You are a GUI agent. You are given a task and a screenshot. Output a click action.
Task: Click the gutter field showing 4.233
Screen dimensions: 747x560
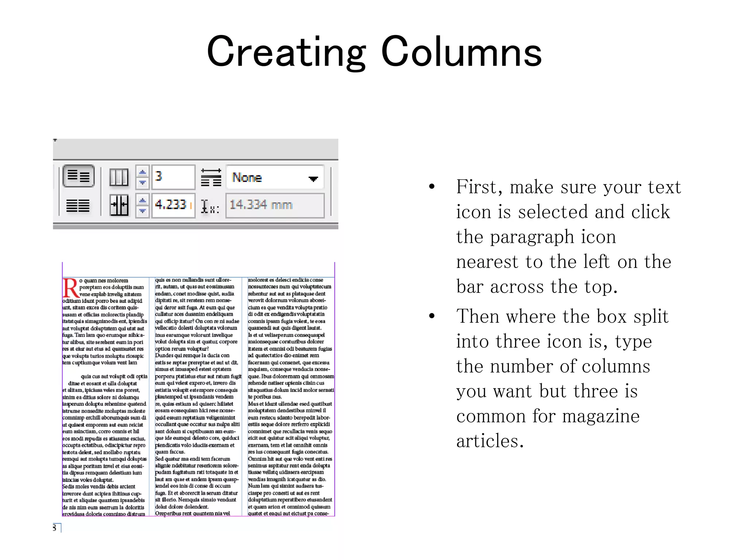173,206
